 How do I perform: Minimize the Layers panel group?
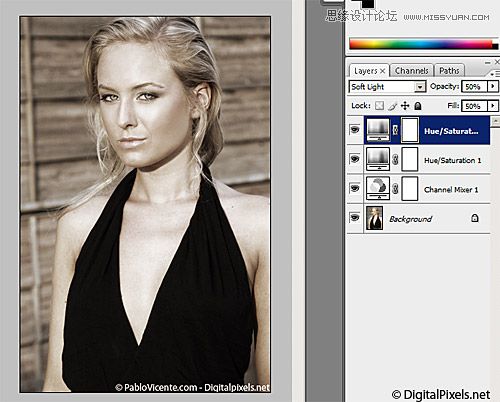tap(487, 62)
